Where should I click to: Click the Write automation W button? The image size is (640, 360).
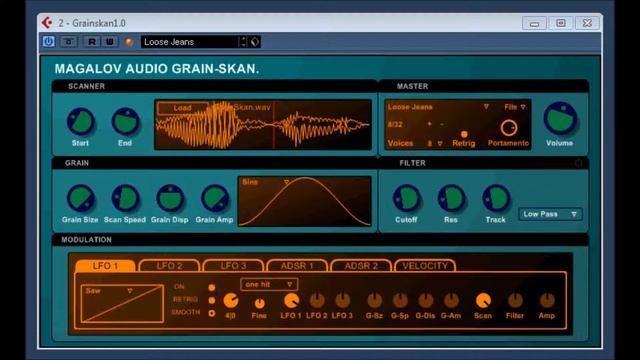point(110,42)
